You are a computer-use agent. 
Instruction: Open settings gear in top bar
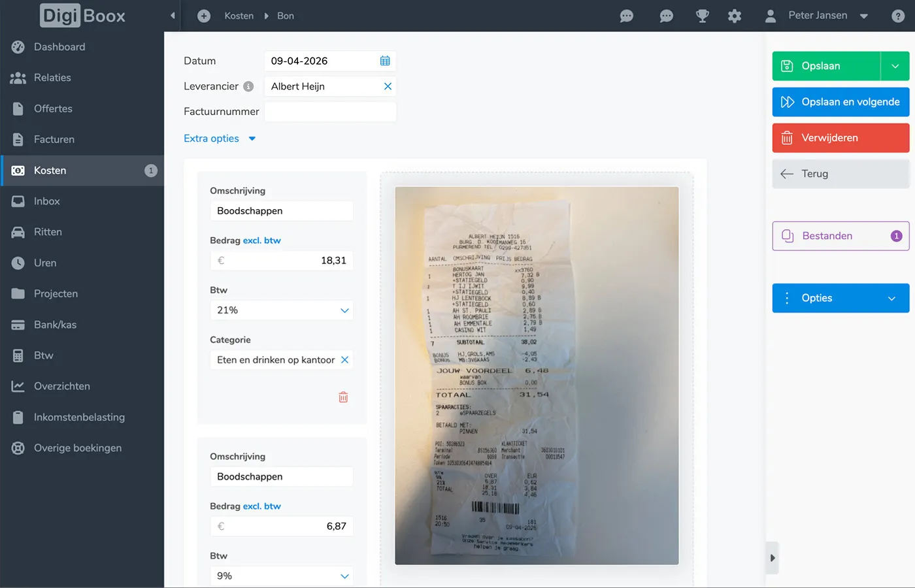point(735,16)
